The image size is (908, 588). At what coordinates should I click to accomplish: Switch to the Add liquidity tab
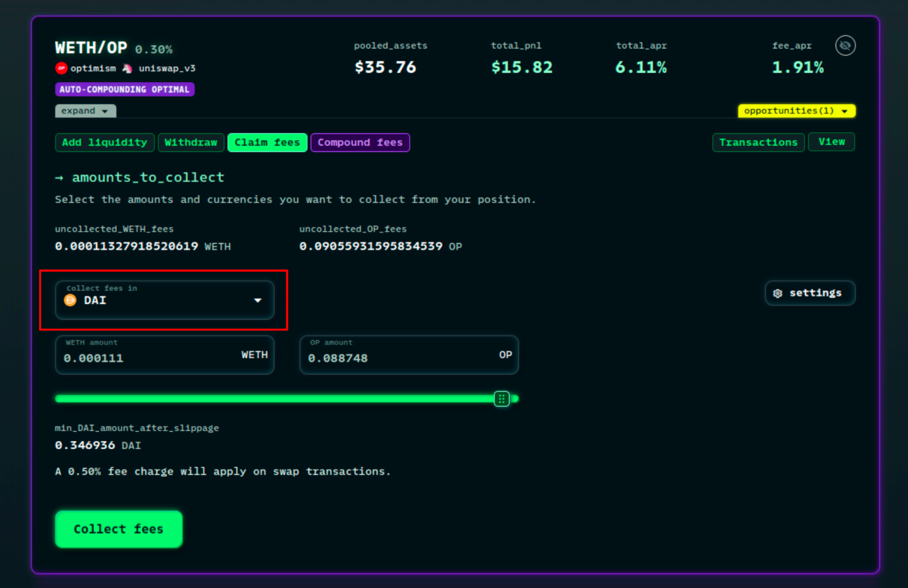coord(105,143)
